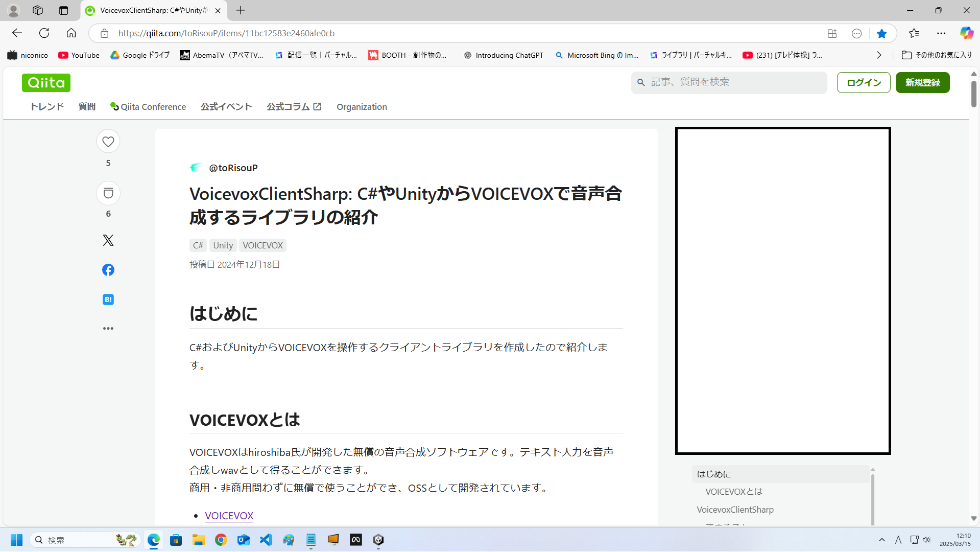The width and height of the screenshot is (980, 552).
Task: Open the volume control in system tray
Action: 926,540
